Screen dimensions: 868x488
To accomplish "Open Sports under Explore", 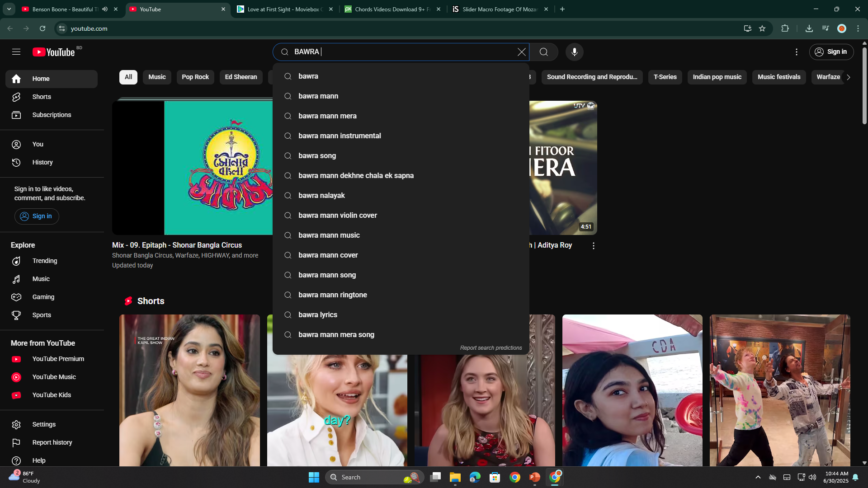I will pyautogui.click(x=52, y=315).
